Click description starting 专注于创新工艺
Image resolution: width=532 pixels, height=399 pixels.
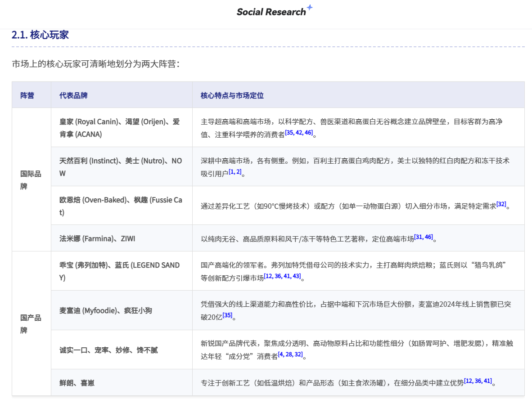(348, 382)
